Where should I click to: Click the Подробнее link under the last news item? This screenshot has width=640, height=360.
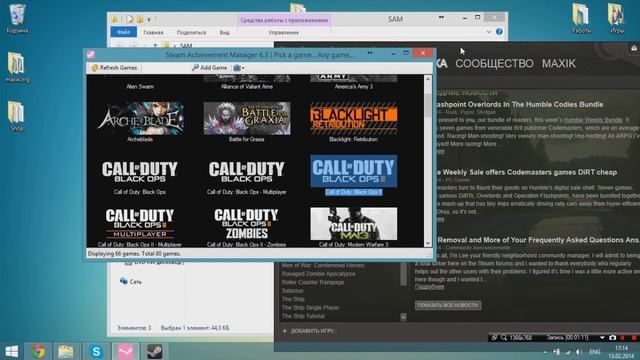[x=429, y=287]
